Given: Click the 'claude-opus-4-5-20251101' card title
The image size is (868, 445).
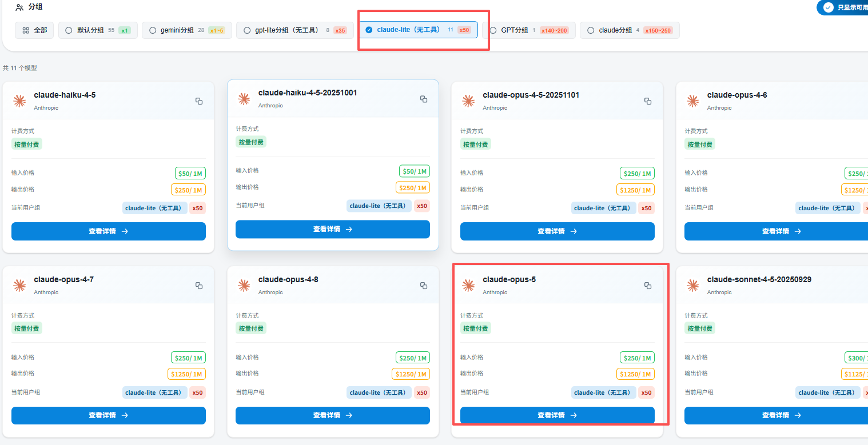Looking at the screenshot, I should pos(531,95).
